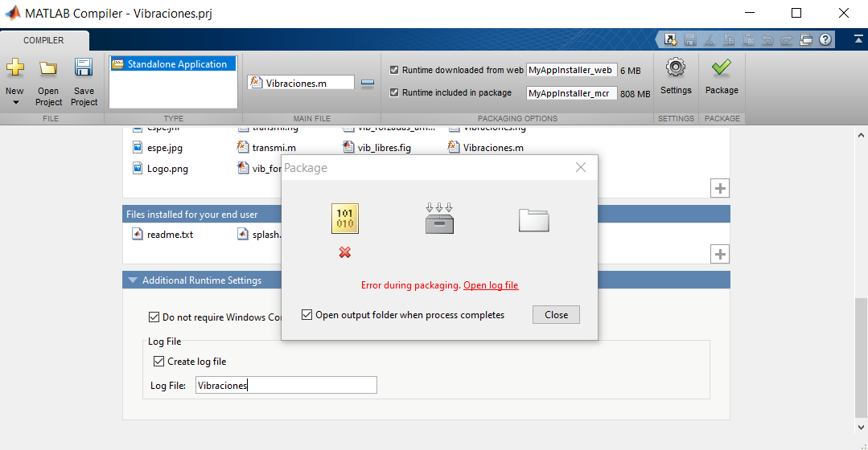Open the Help question mark icon
868x450 pixels.
point(825,40)
